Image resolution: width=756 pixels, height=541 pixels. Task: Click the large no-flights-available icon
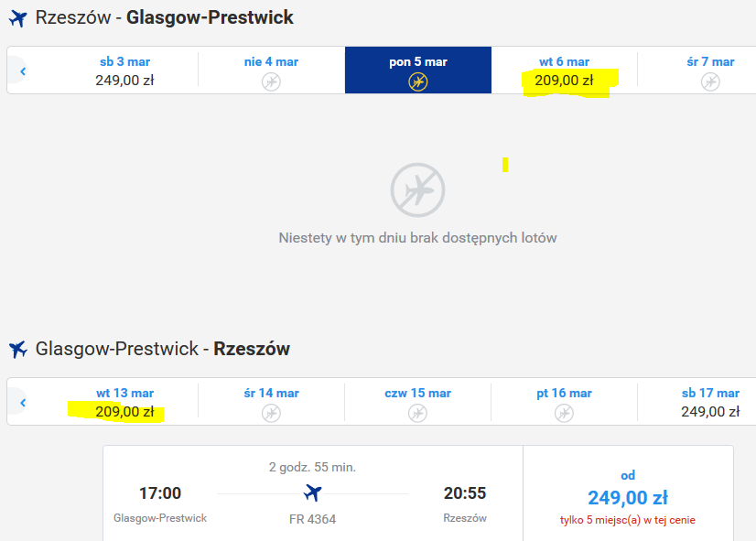[417, 190]
